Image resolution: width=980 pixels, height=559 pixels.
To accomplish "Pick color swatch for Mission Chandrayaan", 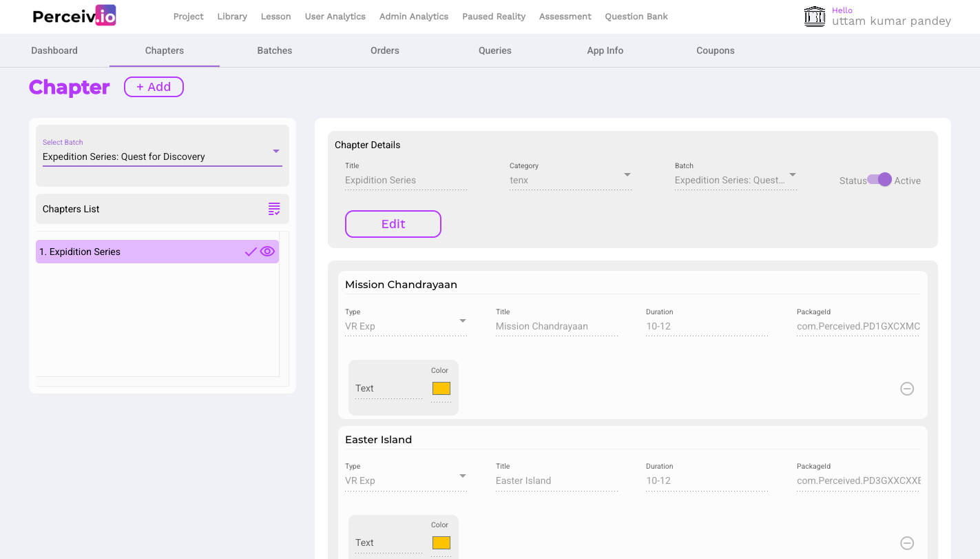I will point(441,389).
